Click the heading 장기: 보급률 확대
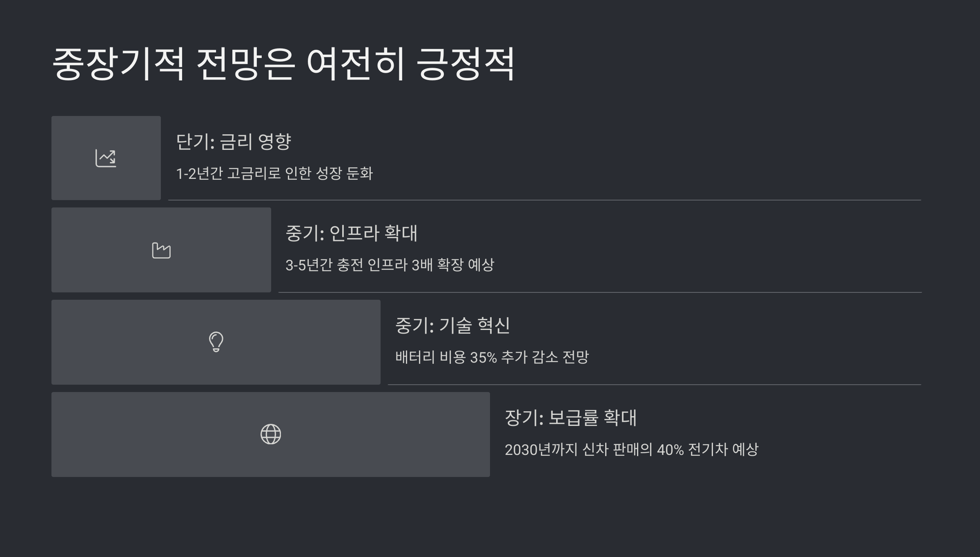The width and height of the screenshot is (980, 557). (x=571, y=418)
